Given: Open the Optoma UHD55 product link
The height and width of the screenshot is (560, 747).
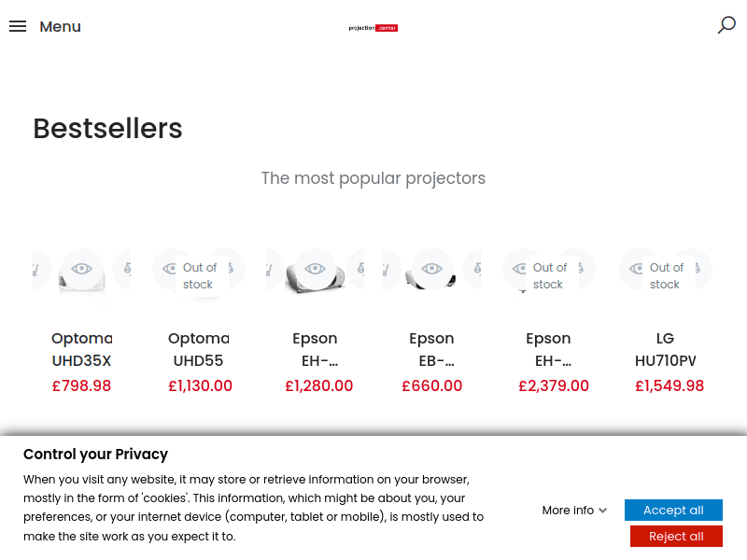Looking at the screenshot, I should 198,349.
